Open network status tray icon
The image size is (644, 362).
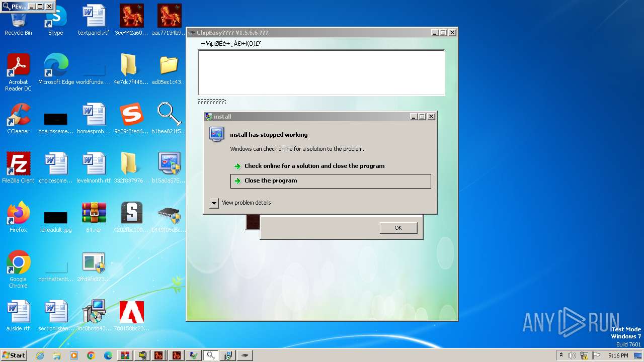584,355
